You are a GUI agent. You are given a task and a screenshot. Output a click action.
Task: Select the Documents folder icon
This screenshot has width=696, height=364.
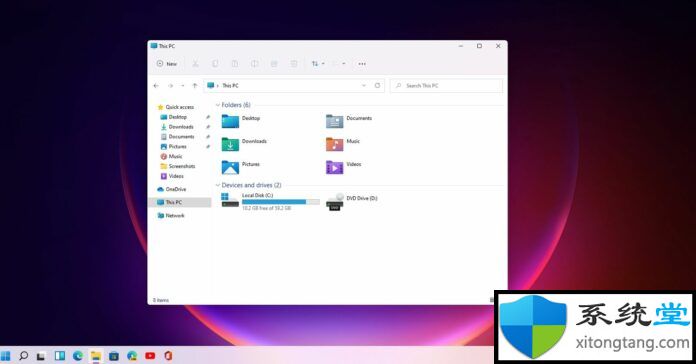tap(335, 121)
